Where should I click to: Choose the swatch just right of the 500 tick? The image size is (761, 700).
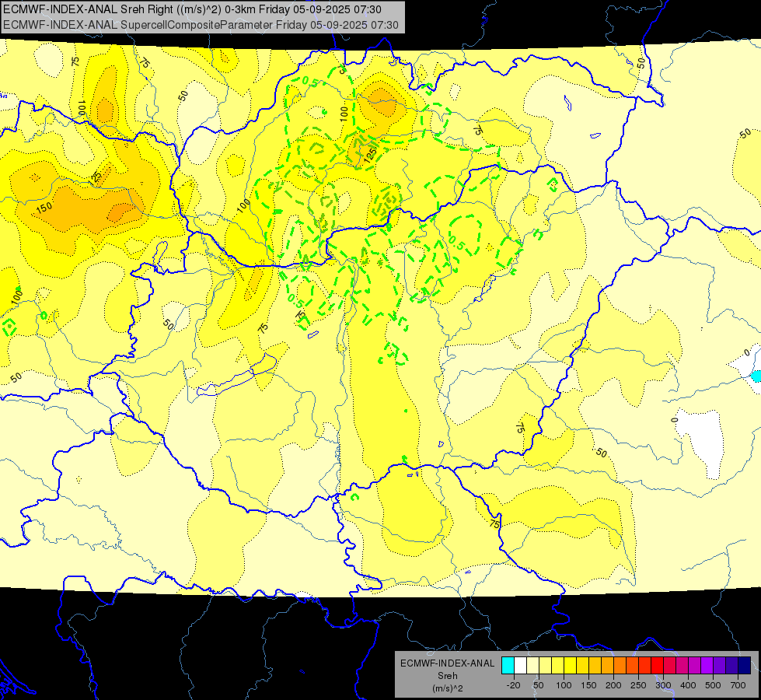click(x=720, y=666)
